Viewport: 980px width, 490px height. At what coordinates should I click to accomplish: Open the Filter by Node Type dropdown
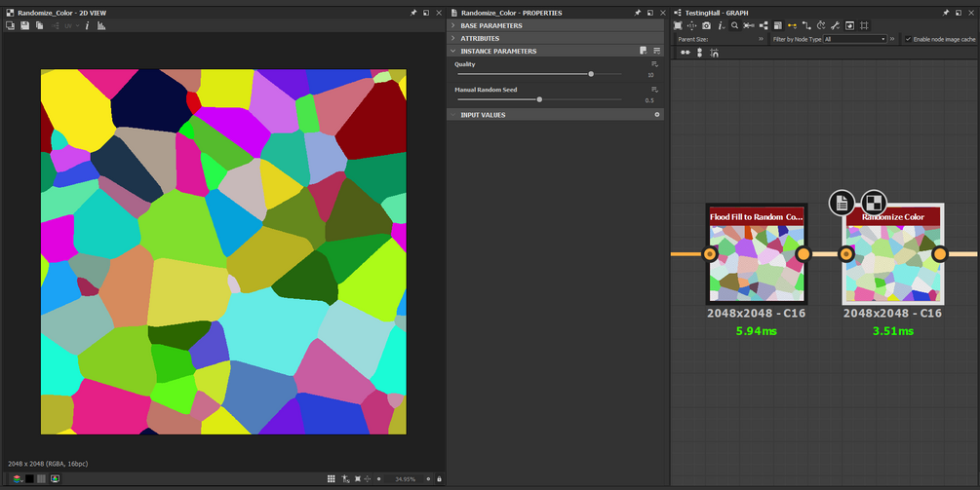click(x=855, y=39)
